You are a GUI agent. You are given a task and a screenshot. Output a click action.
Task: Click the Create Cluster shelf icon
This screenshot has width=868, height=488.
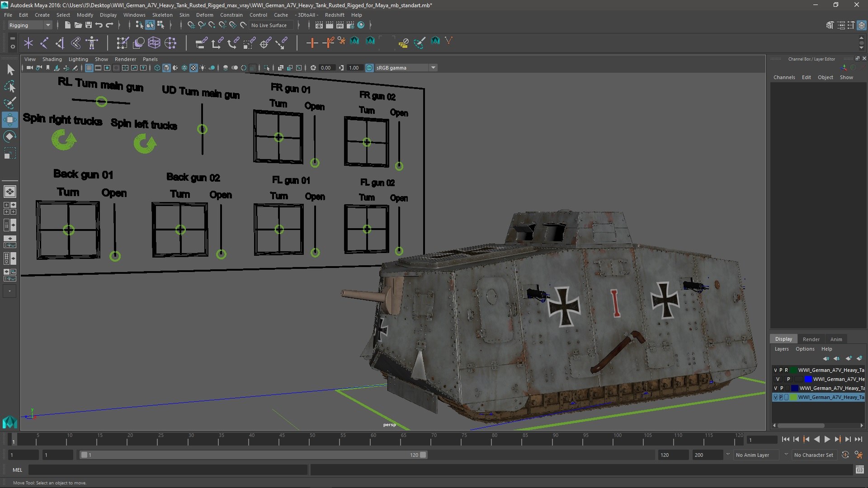tap(170, 43)
